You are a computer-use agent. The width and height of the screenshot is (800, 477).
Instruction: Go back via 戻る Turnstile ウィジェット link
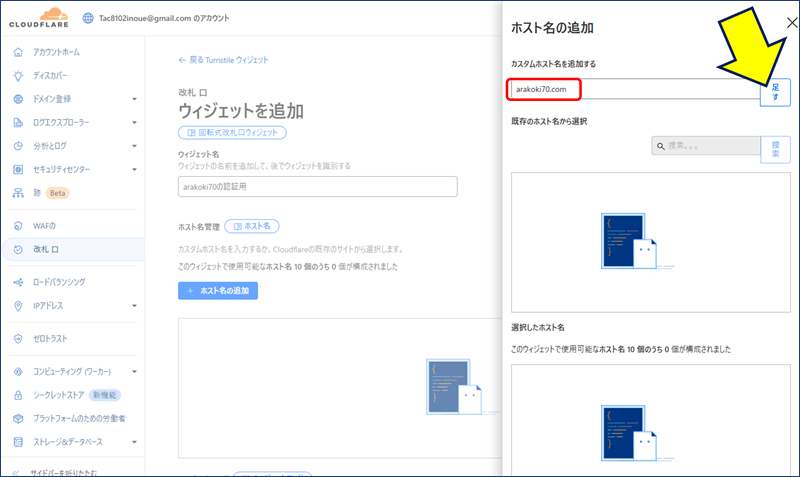coord(223,60)
